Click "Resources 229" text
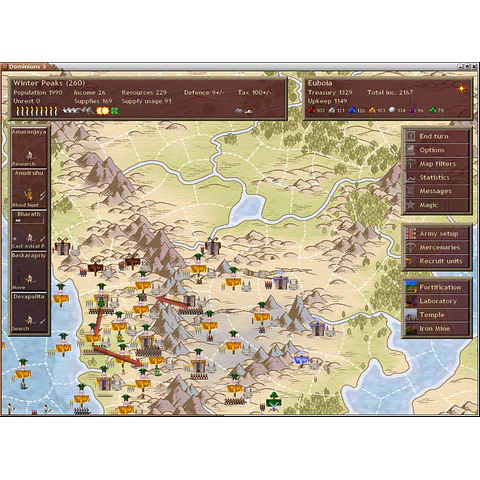 click(x=144, y=92)
